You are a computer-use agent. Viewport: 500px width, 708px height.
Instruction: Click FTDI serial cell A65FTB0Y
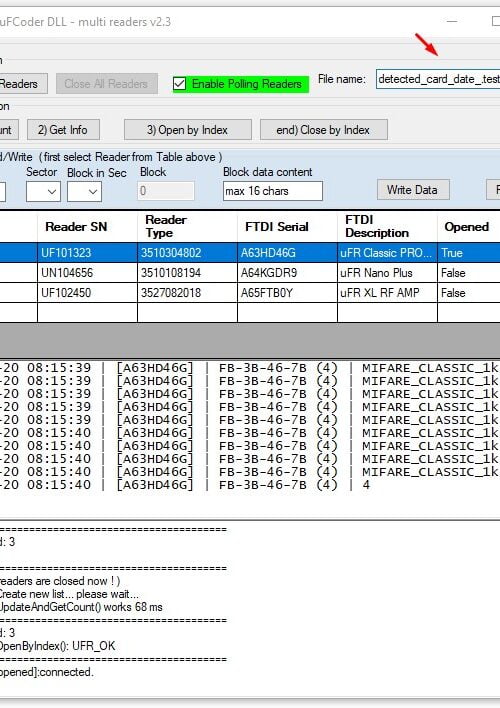(x=287, y=293)
